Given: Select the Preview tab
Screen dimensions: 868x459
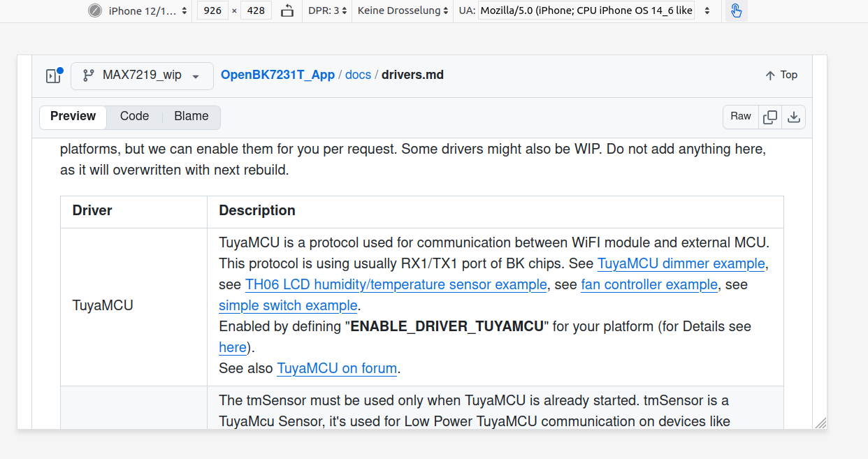Looking at the screenshot, I should (x=73, y=117).
